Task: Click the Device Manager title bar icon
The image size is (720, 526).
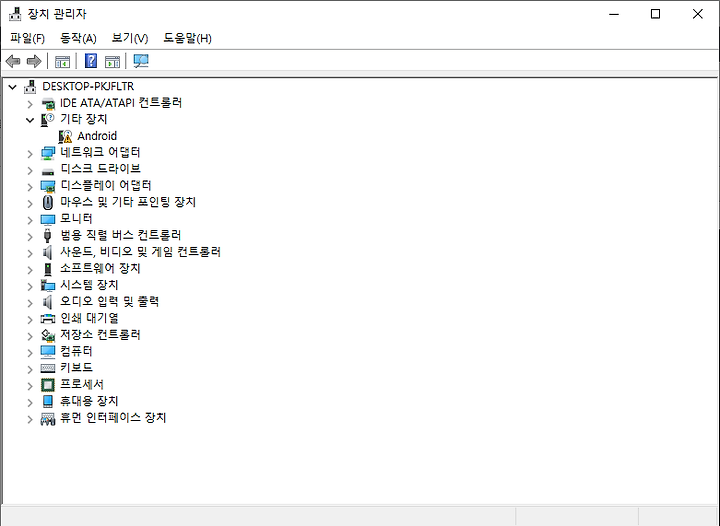Action: point(15,14)
